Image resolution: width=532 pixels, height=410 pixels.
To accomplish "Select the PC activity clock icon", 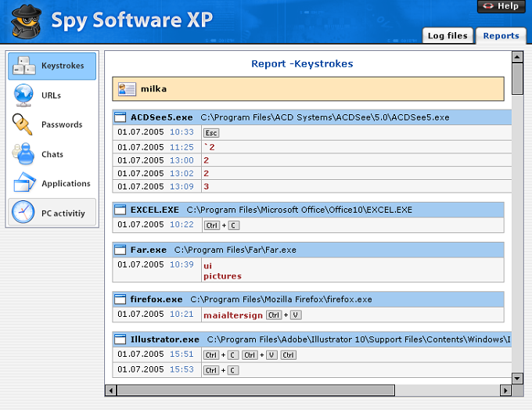I will pyautogui.click(x=23, y=212).
